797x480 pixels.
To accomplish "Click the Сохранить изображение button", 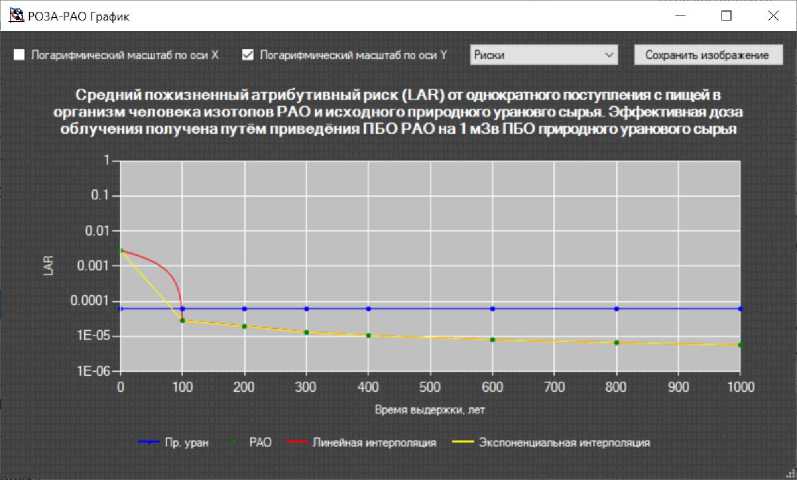I will point(708,55).
